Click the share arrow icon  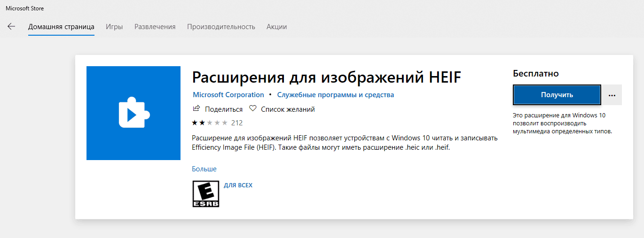(x=196, y=109)
